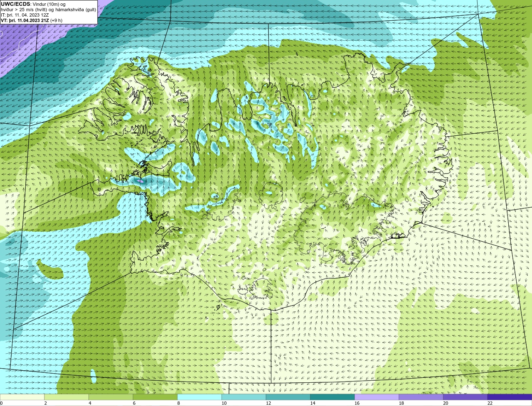
Task: Click the 8–10 m/s light cyan legend swatch
Action: (199, 397)
